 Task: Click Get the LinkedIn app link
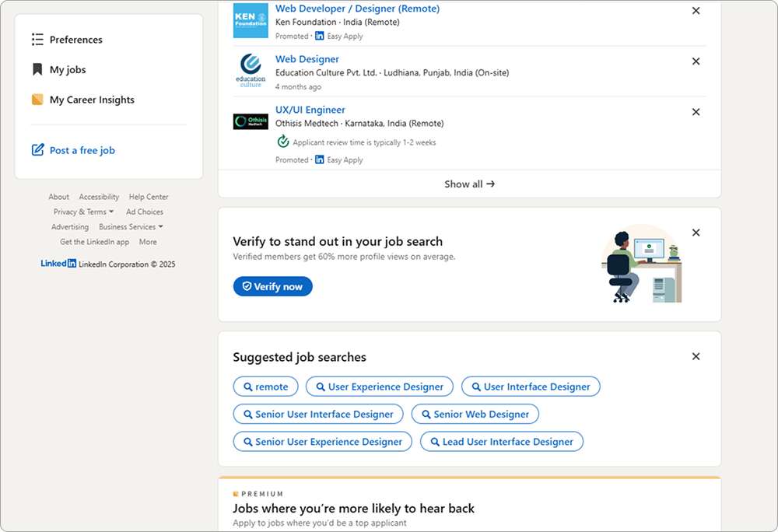click(94, 242)
